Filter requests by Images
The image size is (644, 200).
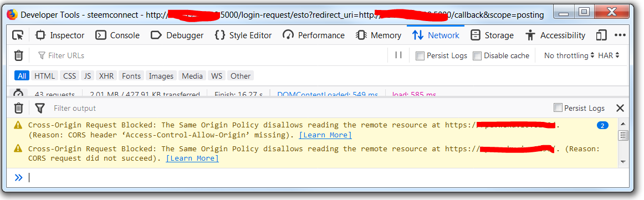coord(161,75)
